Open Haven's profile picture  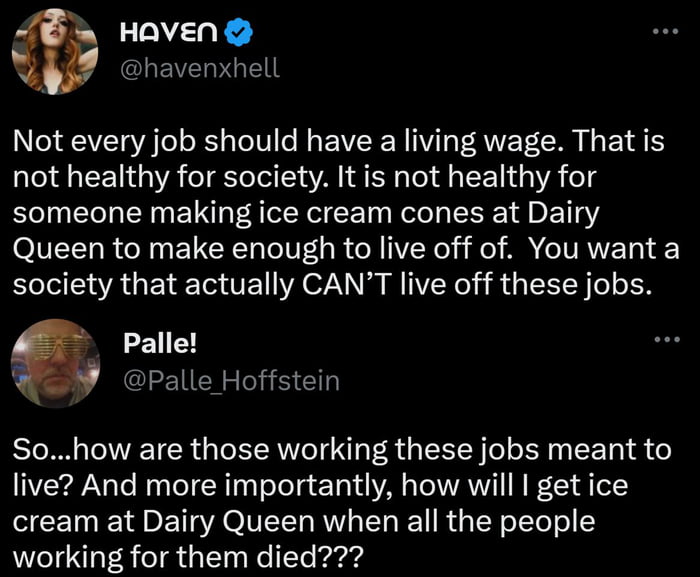[55, 51]
